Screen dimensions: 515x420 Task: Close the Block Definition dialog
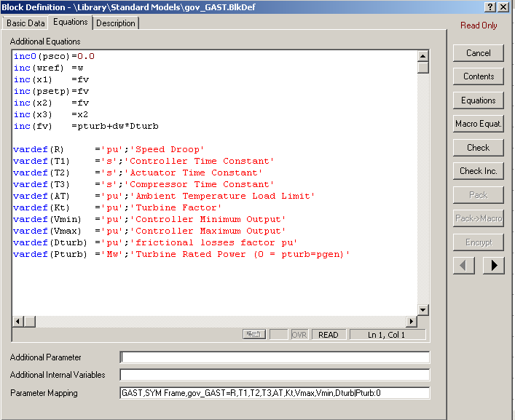(503, 7)
